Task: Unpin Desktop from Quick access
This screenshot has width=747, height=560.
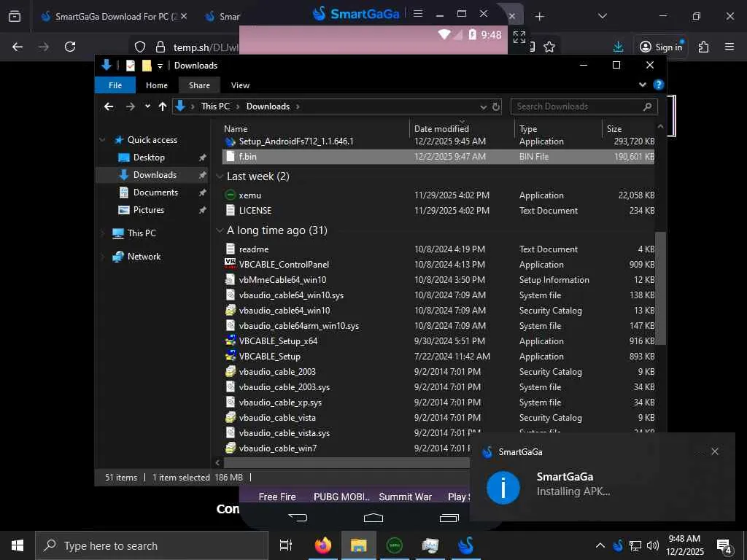Action: click(202, 157)
